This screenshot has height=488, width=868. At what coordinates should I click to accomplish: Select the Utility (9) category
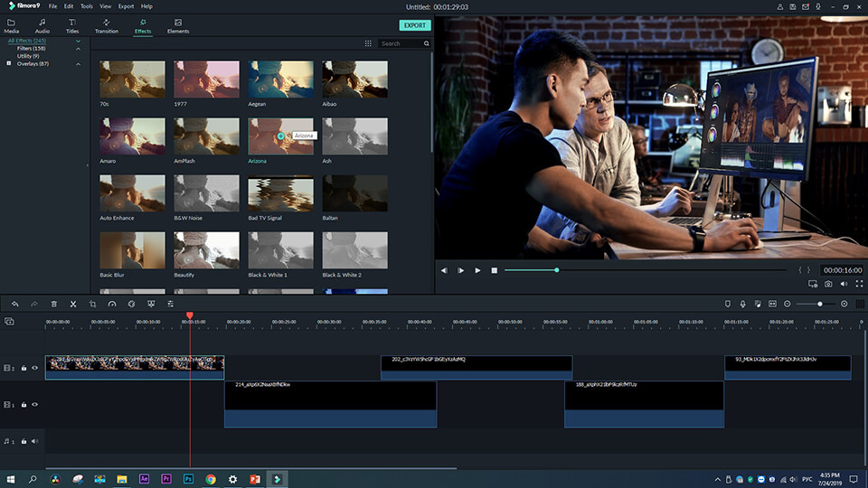pos(28,56)
